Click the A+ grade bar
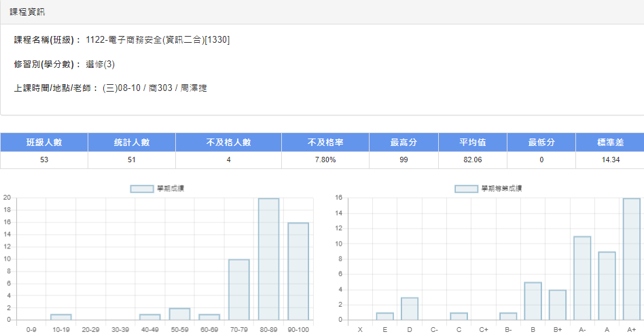Image resolution: width=644 pixels, height=334 pixels. click(x=632, y=259)
